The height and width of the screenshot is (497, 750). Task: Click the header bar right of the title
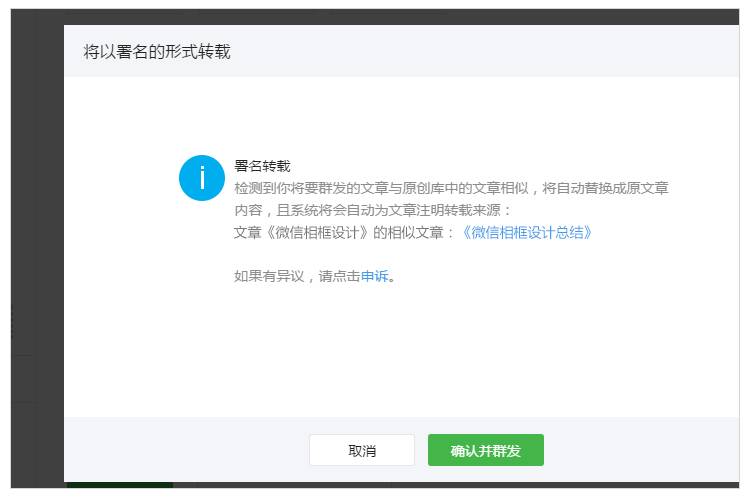click(500, 51)
